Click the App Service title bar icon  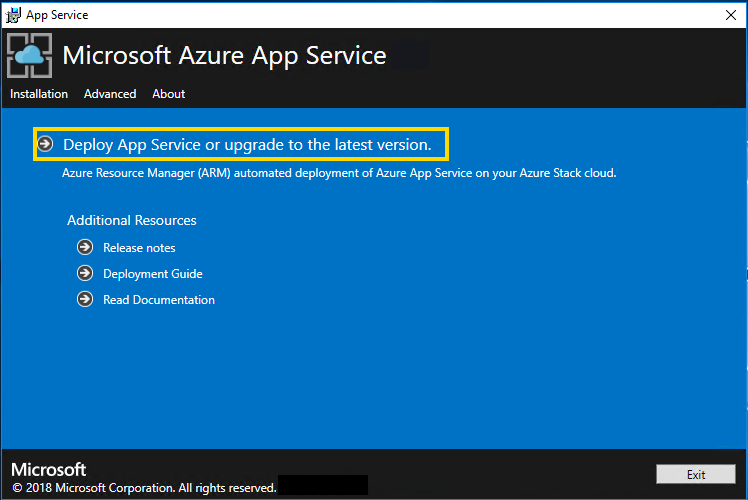click(x=13, y=15)
